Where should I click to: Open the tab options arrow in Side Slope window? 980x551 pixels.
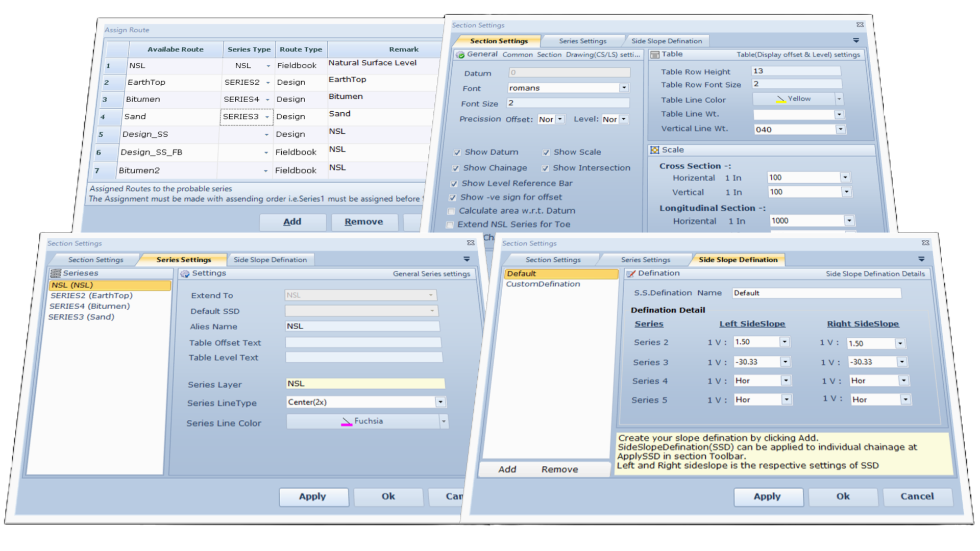pyautogui.click(x=921, y=259)
